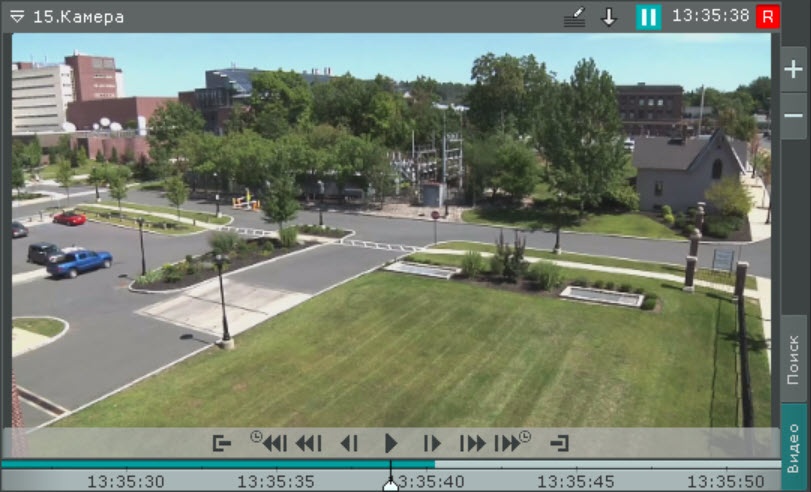Click timeline at 13:35:45 mark

pos(576,481)
